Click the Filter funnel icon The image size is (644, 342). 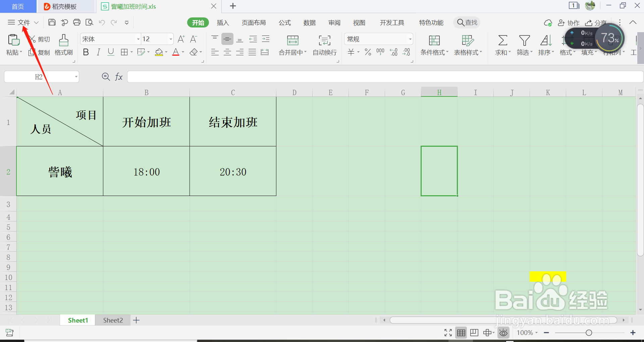click(x=525, y=41)
